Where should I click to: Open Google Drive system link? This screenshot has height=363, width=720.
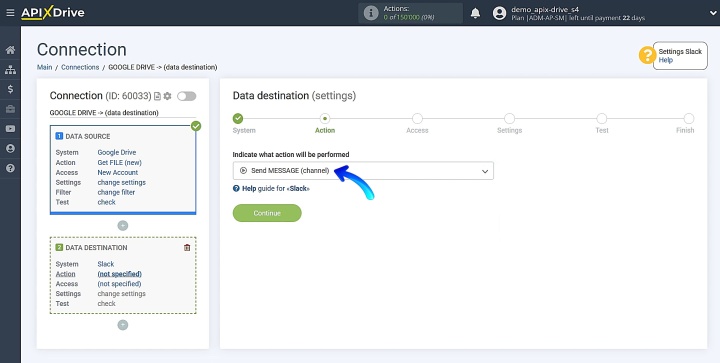[117, 152]
